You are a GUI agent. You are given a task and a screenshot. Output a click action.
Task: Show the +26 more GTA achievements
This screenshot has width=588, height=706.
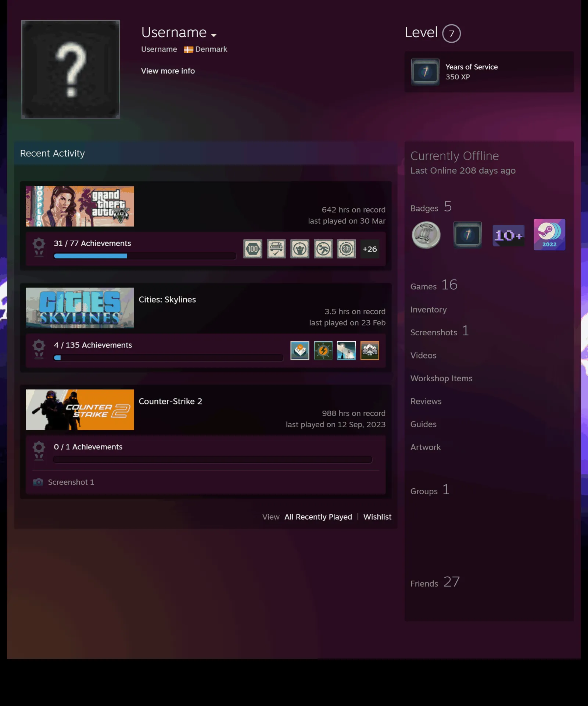tap(370, 249)
